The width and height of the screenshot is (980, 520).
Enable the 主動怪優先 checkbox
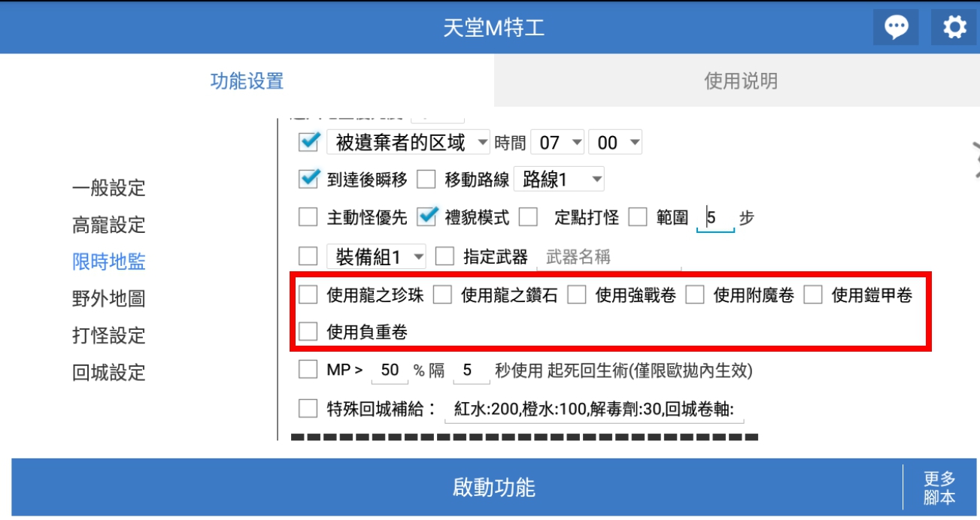(x=308, y=218)
